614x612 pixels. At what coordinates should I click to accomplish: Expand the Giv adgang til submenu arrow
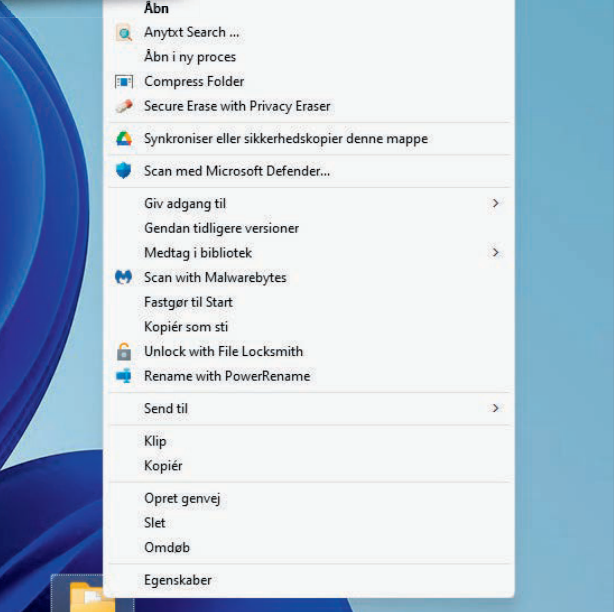pos(495,204)
